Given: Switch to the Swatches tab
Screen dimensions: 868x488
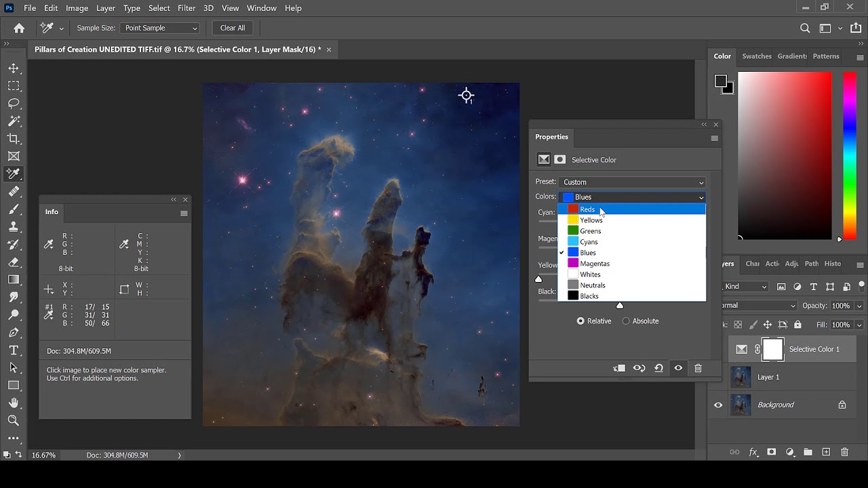Looking at the screenshot, I should coord(757,56).
